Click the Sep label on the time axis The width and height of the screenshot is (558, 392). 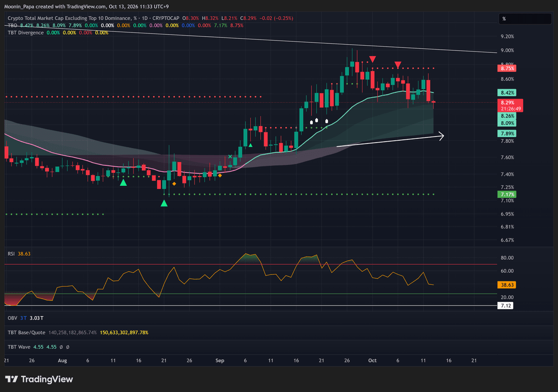pyautogui.click(x=220, y=360)
